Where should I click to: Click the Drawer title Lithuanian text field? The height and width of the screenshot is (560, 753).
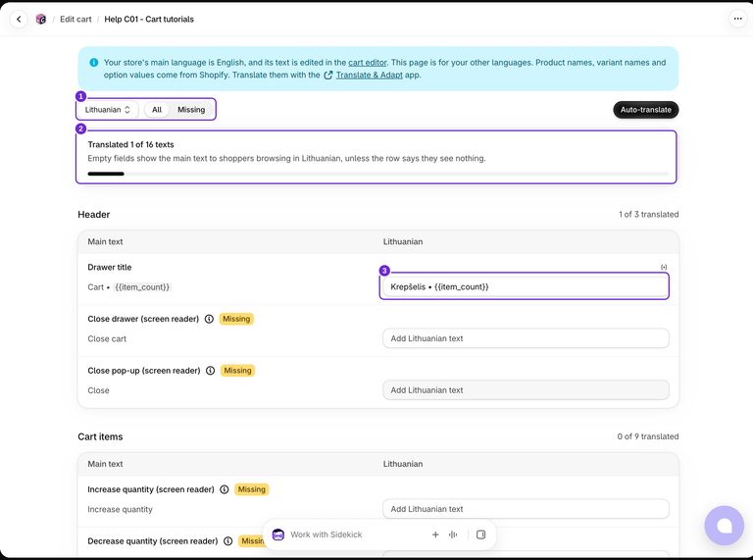[526, 286]
